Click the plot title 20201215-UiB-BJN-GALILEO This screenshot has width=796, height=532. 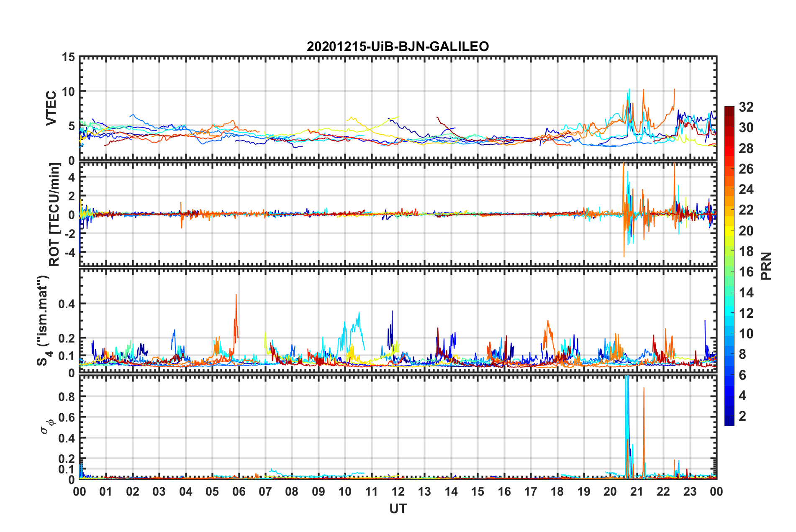(x=398, y=46)
